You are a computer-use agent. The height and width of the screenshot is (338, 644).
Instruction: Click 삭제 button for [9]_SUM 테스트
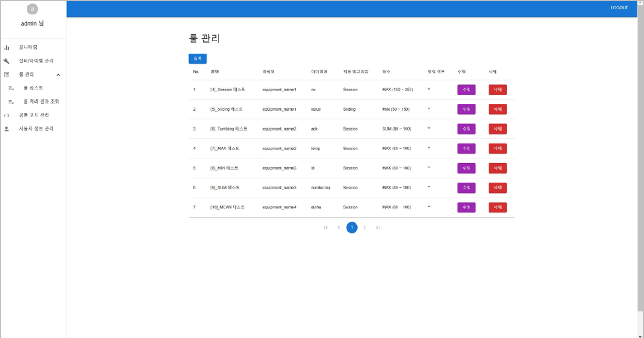(x=498, y=188)
